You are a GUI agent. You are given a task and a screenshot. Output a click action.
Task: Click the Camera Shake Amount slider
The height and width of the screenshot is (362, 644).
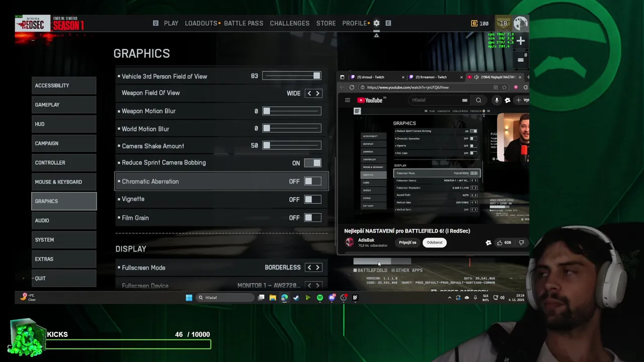tap(292, 146)
